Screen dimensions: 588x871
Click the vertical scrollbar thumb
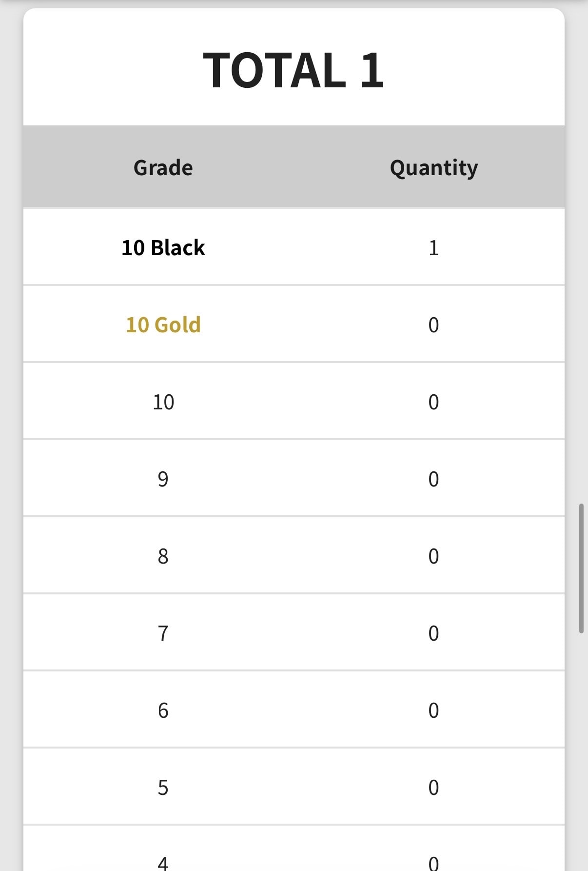click(581, 568)
